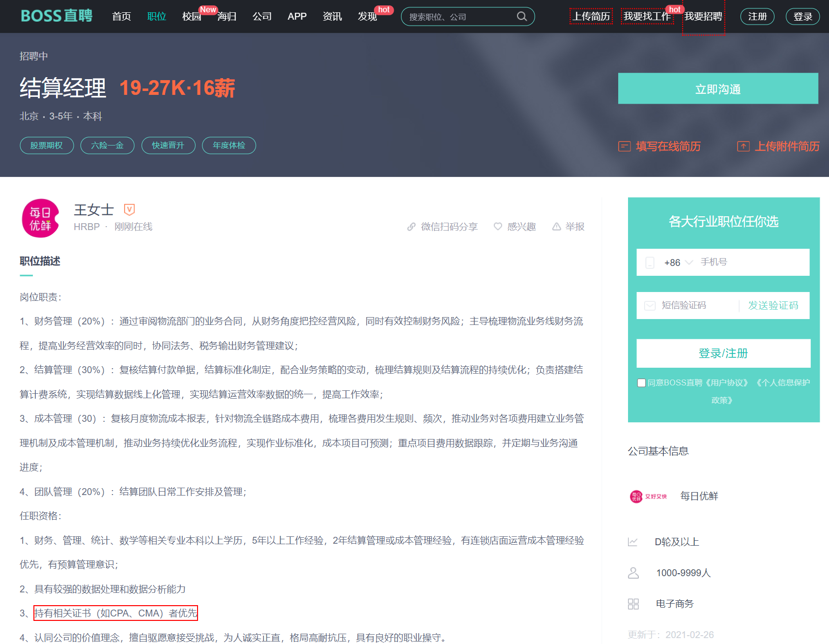Click the 六险一金 benefit tag
Image resolution: width=829 pixels, height=644 pixels.
click(107, 146)
